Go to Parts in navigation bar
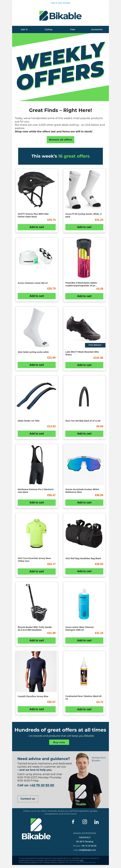 (x=72, y=29)
